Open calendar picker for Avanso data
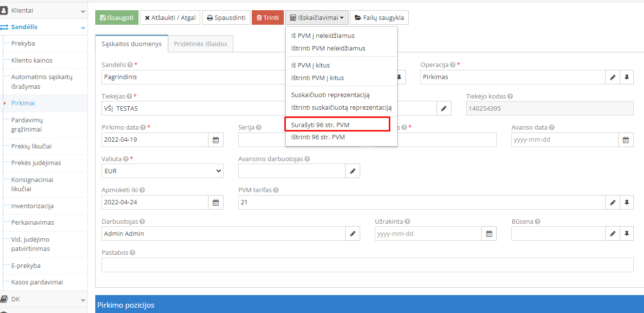 (x=626, y=140)
